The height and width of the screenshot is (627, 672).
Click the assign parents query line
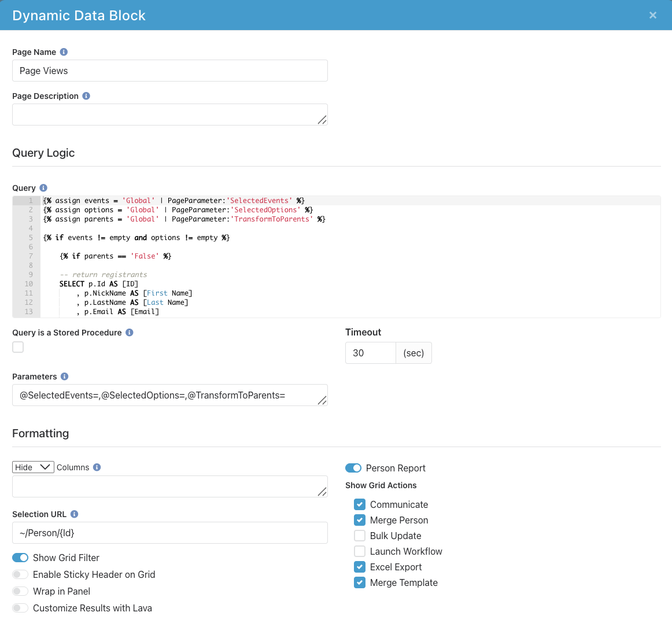click(x=184, y=219)
